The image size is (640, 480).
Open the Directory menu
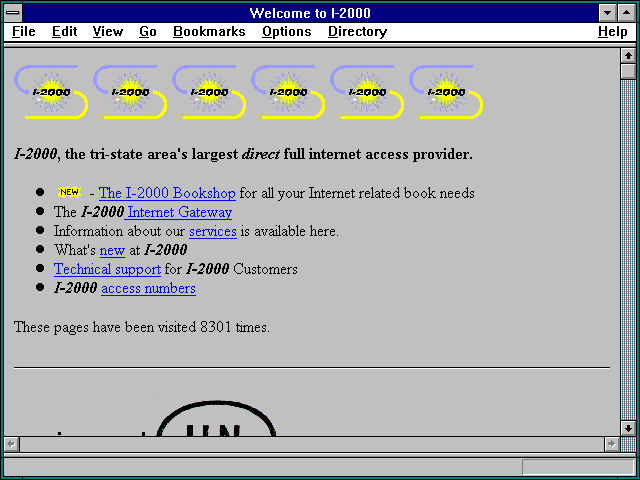pos(358,31)
